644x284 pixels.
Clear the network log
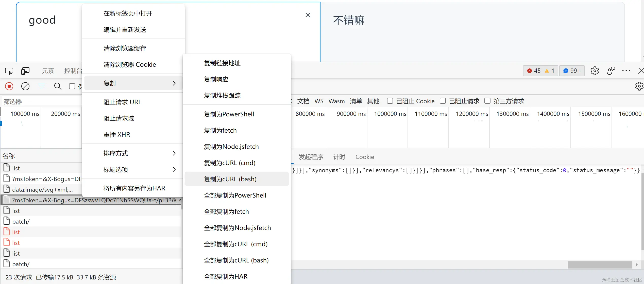(25, 86)
